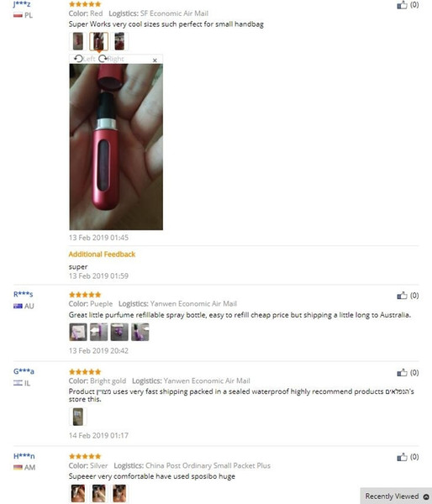The height and width of the screenshot is (504, 432).
Task: Open reviewer H***n profile name
Action: pos(24,456)
